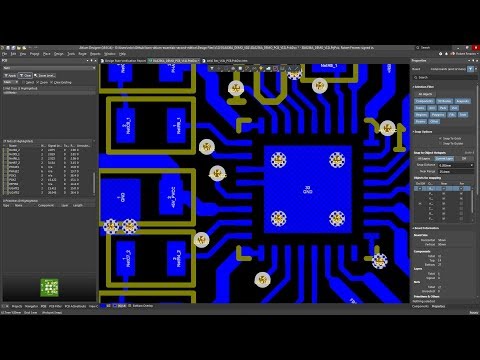The image size is (480, 360).
Task: Toggle Keepouts in the Selection Filter
Action: [x=463, y=101]
